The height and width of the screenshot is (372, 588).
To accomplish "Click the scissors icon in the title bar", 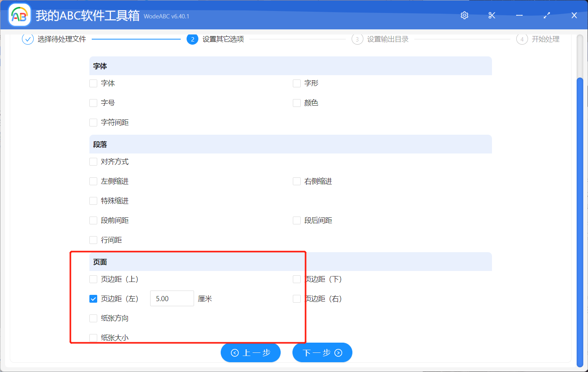I will click(x=492, y=15).
